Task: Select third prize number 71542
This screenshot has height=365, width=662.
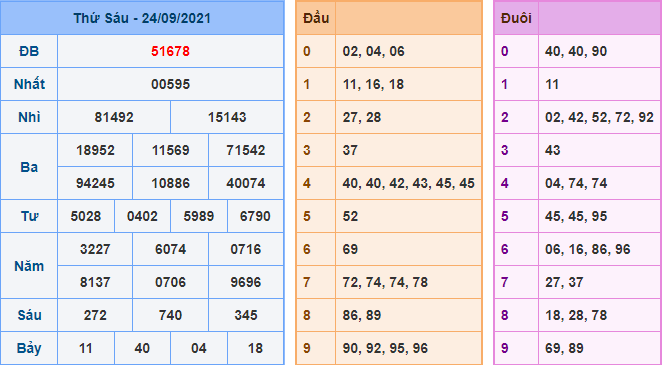Action: click(246, 150)
